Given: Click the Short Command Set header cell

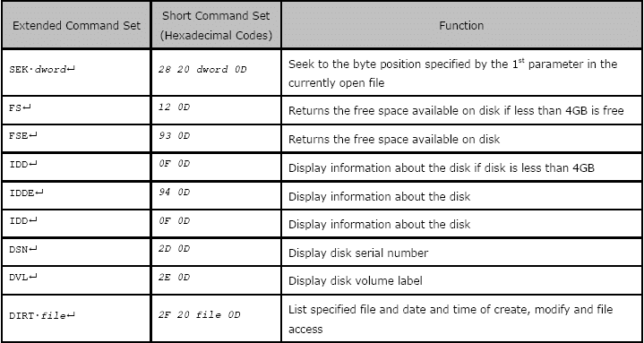Looking at the screenshot, I should point(216,25).
